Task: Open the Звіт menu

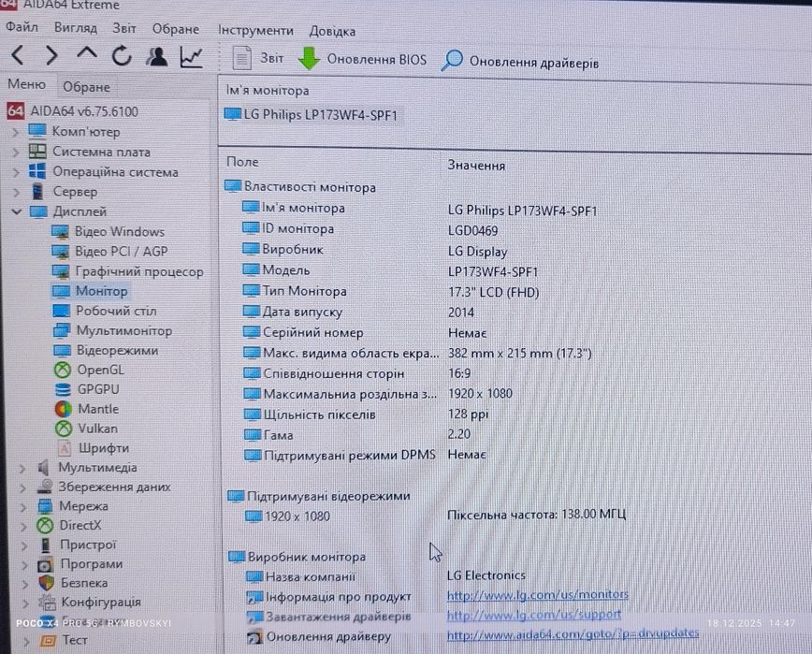Action: [124, 27]
